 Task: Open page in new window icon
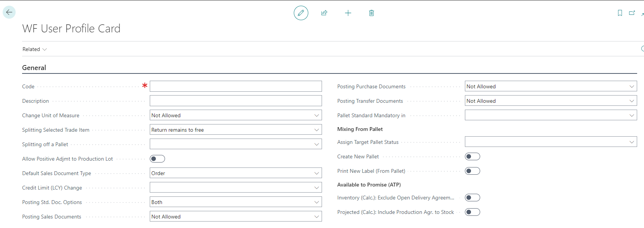point(632,13)
